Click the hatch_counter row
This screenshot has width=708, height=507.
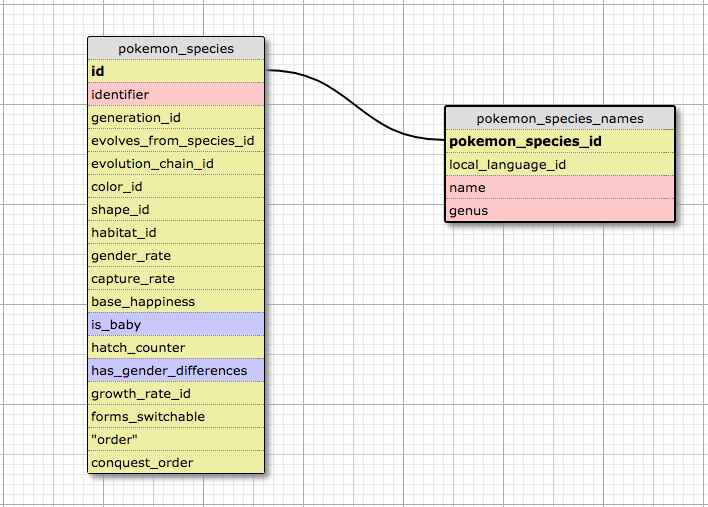(176, 348)
